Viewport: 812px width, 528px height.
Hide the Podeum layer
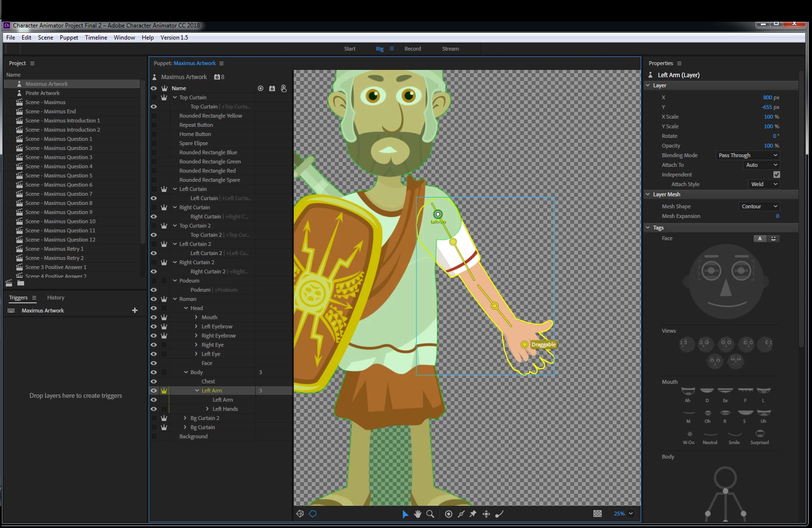(x=154, y=290)
